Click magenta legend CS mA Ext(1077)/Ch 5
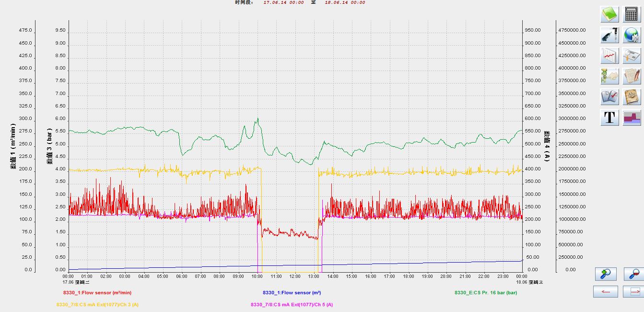 pos(292,304)
